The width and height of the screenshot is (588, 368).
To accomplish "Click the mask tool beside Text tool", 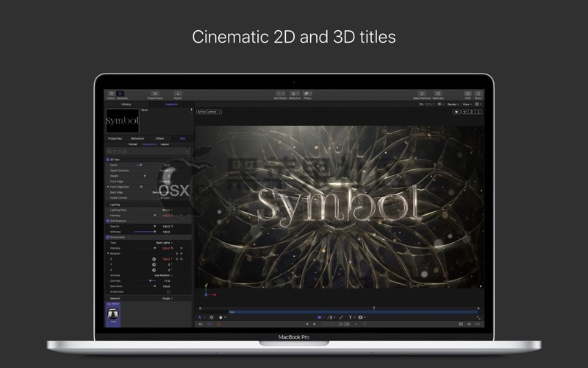I will pyautogui.click(x=360, y=317).
